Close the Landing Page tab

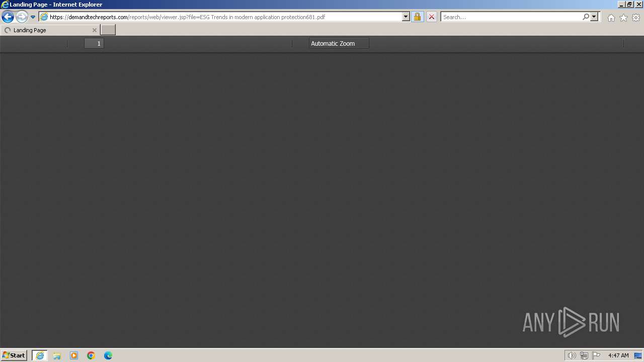tap(94, 30)
